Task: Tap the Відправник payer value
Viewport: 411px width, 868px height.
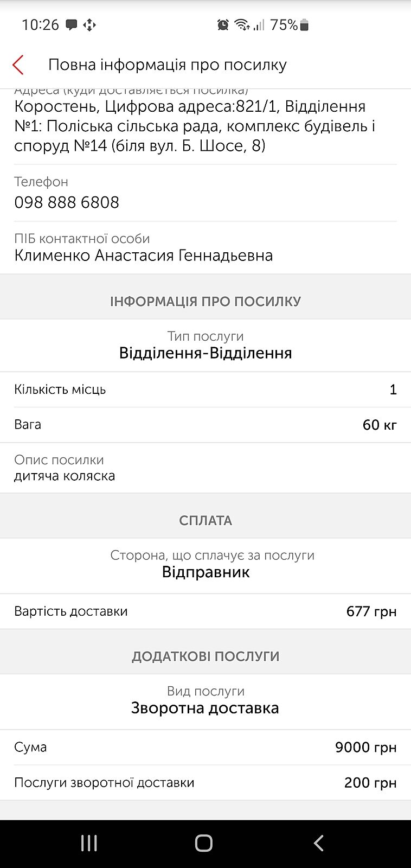Action: click(206, 572)
